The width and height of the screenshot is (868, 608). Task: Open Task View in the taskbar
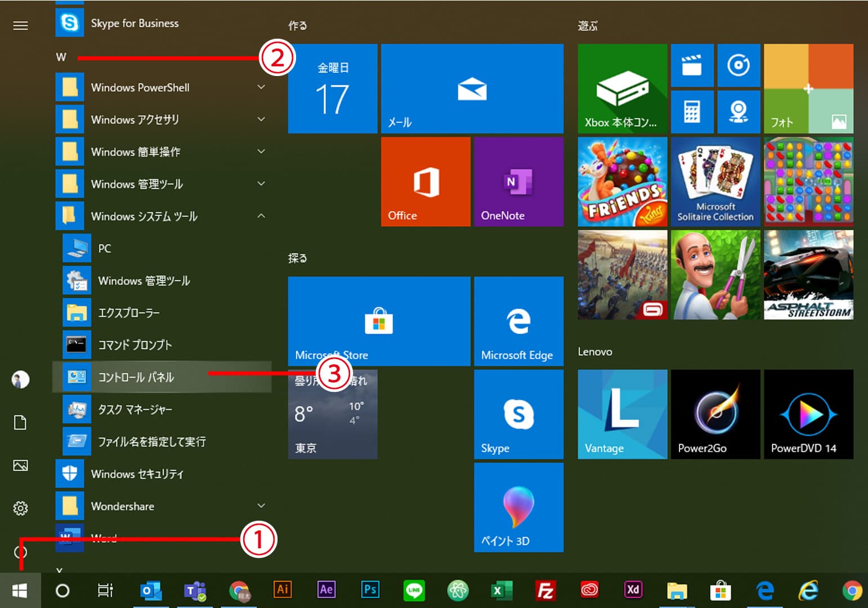click(x=105, y=591)
